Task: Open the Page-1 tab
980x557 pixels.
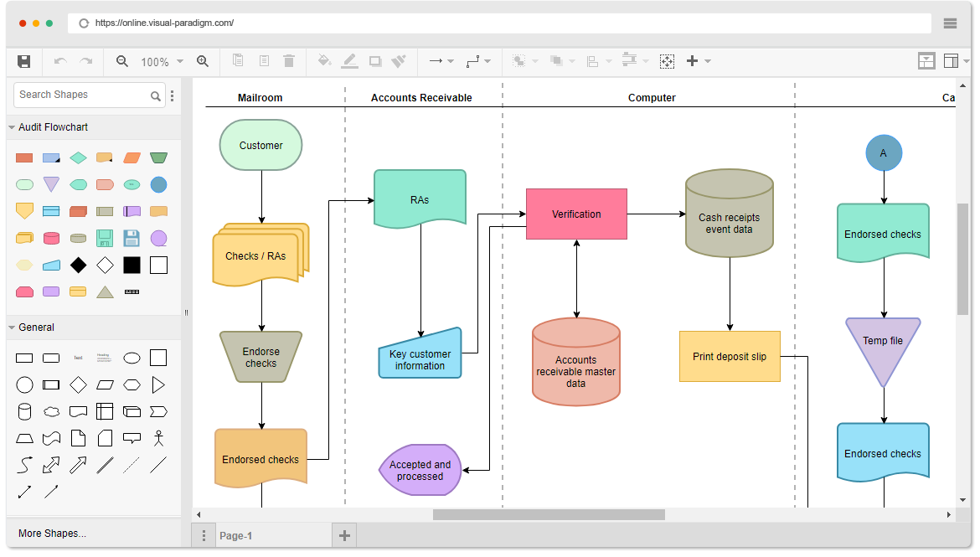Action: point(236,536)
